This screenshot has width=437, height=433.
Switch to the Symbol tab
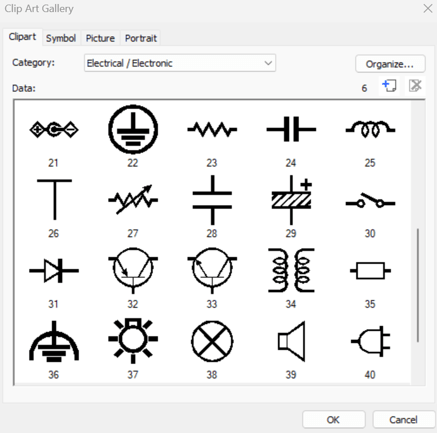(x=61, y=38)
